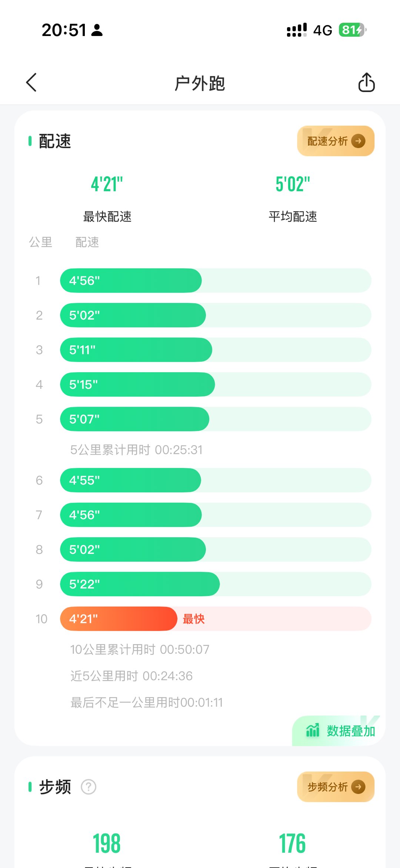
Task: Tap the kilometer 9 pace bar 5'22"
Action: [140, 584]
